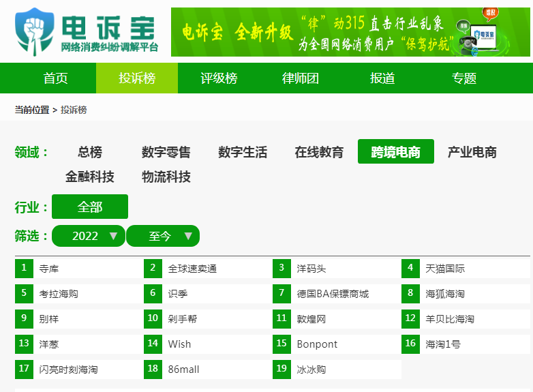Image resolution: width=533 pixels, height=392 pixels.
Task: Open rank 7 entry 德国BA保镖商城
Action: pyautogui.click(x=333, y=294)
